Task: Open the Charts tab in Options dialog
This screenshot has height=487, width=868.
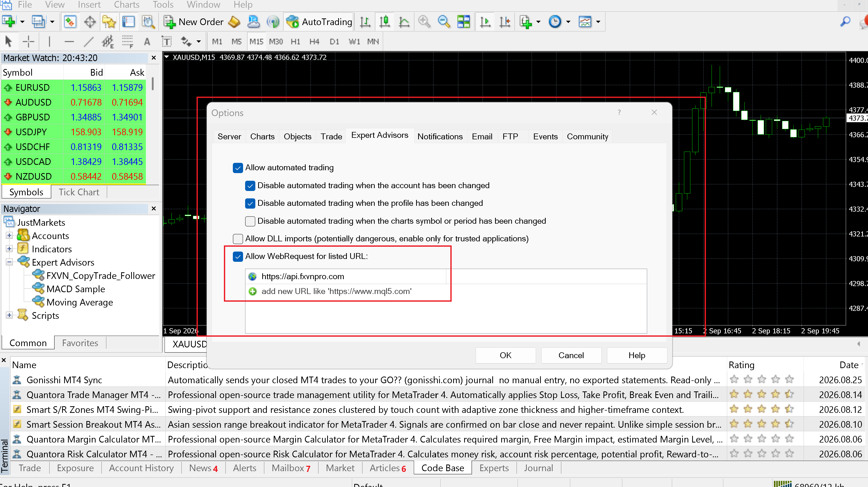Action: [262, 137]
